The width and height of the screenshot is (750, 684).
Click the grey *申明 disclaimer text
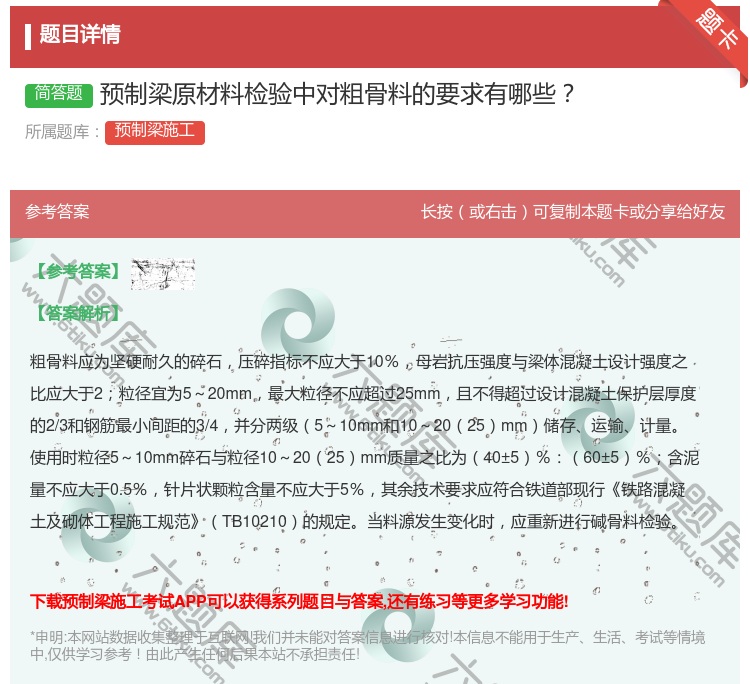[367, 645]
